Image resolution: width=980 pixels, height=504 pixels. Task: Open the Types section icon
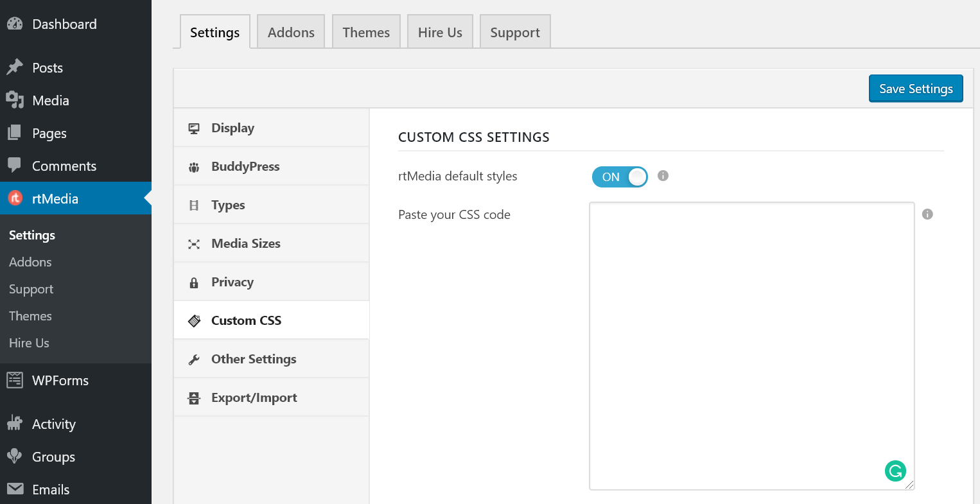click(x=193, y=205)
